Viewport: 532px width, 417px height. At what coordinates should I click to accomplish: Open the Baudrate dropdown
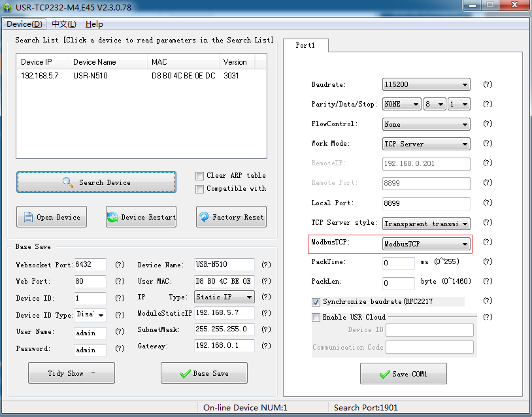(x=426, y=84)
